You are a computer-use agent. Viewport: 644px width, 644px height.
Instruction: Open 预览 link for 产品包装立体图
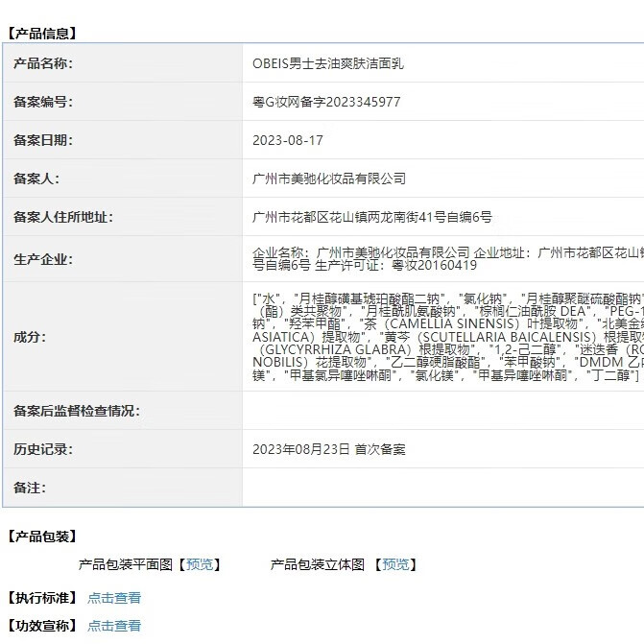tap(395, 564)
